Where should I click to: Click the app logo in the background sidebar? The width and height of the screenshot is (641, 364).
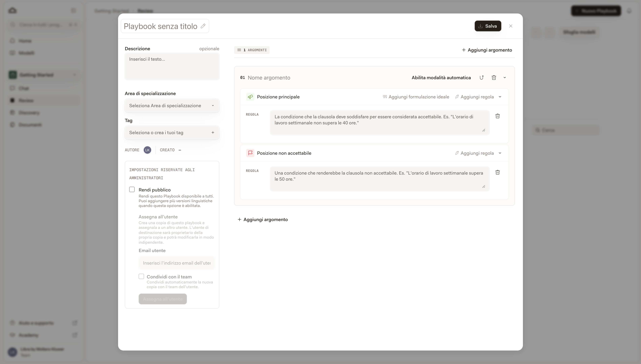[x=12, y=10]
